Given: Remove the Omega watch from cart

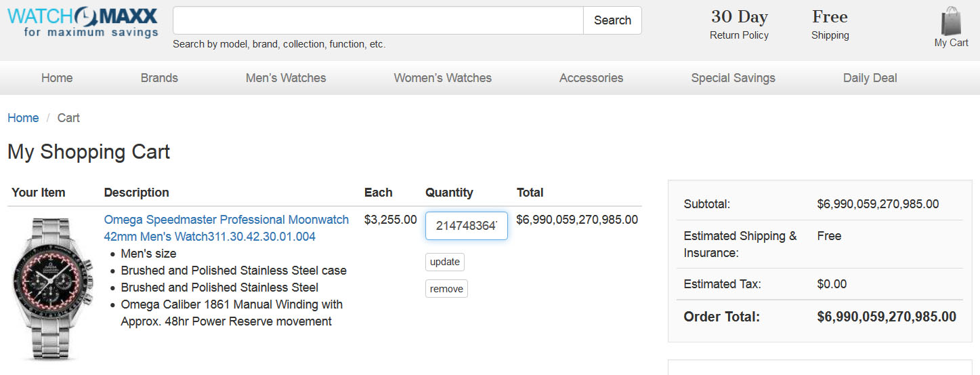Looking at the screenshot, I should (446, 289).
